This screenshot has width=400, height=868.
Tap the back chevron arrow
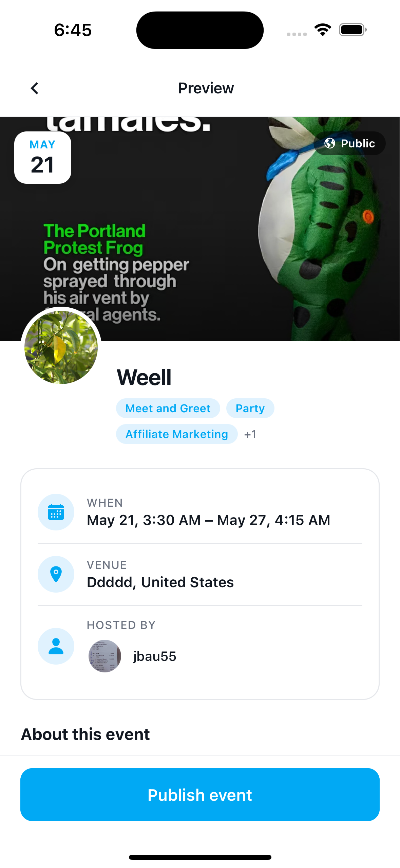(x=35, y=88)
